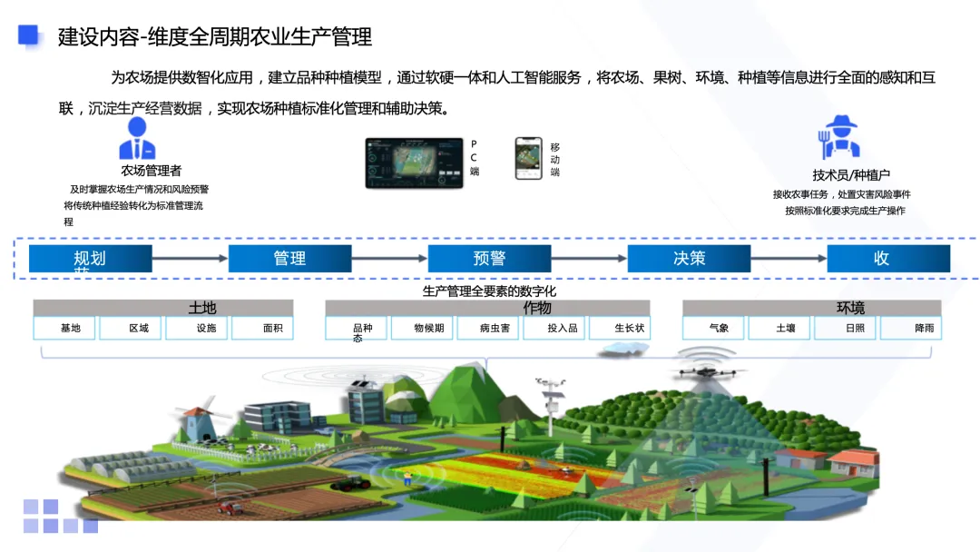Click the arrow between 规划 and 管理
This screenshot has height=552, width=980.
190,258
